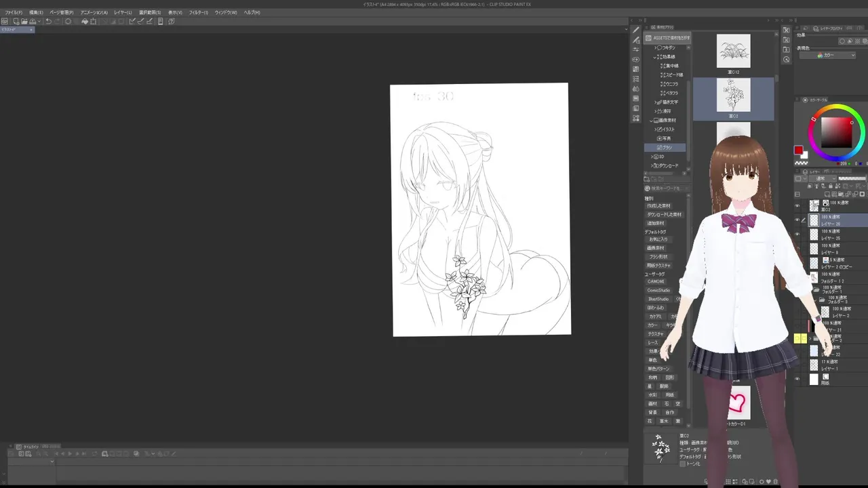Collapse the 画像素材 tree folder
This screenshot has height=488, width=868.
(x=651, y=120)
